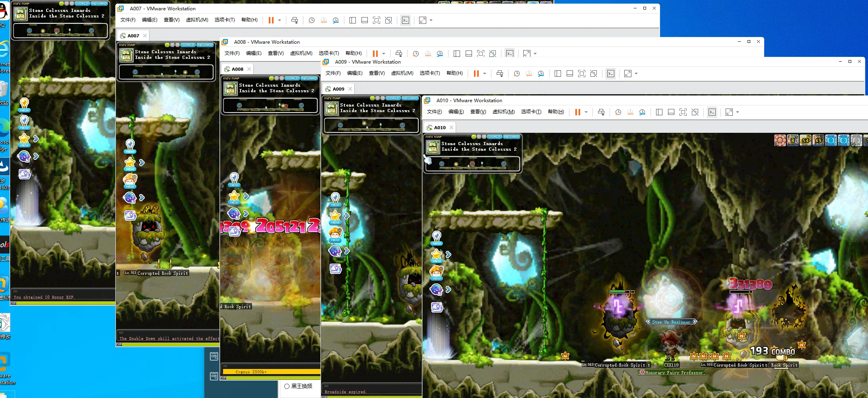Pause the A008 virtual machine
Screen dimensions: 868x398
375,54
